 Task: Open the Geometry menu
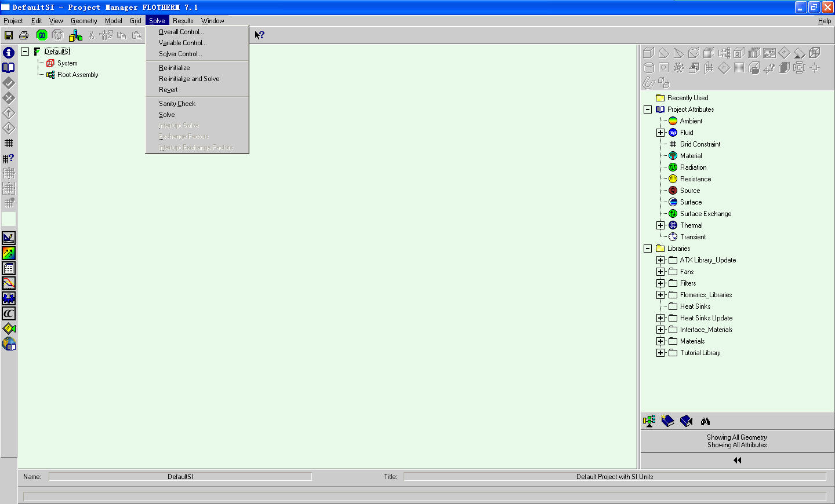point(84,21)
